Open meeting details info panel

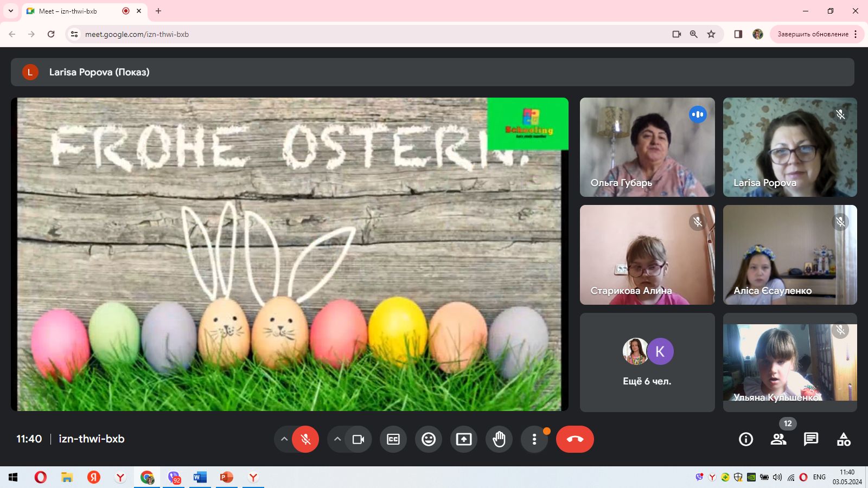coord(746,439)
